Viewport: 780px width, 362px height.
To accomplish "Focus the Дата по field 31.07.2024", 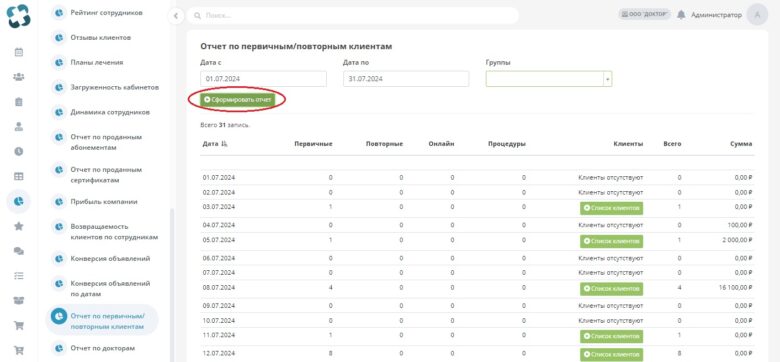I will [406, 79].
